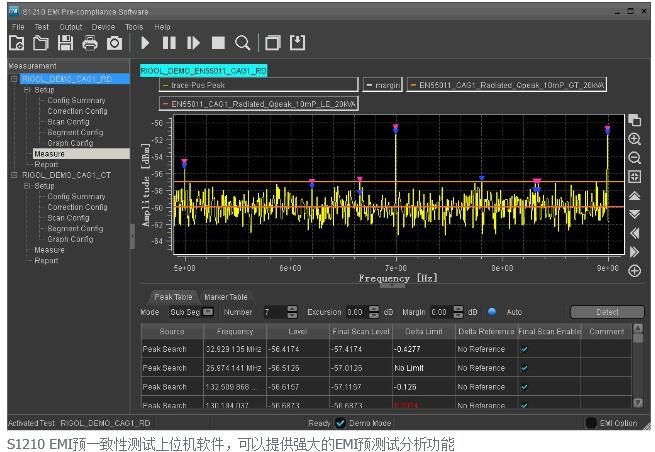
Task: Open the Device menu
Action: (103, 27)
